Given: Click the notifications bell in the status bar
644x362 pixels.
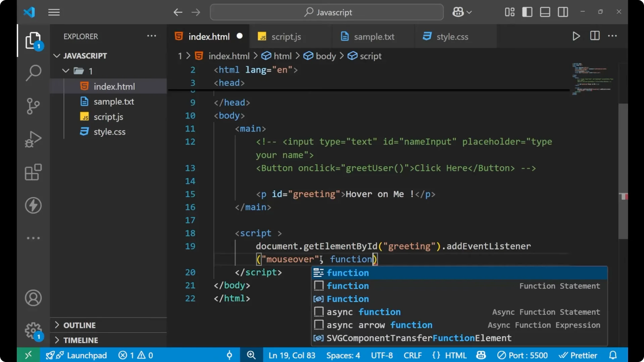Looking at the screenshot, I should click(x=613, y=355).
